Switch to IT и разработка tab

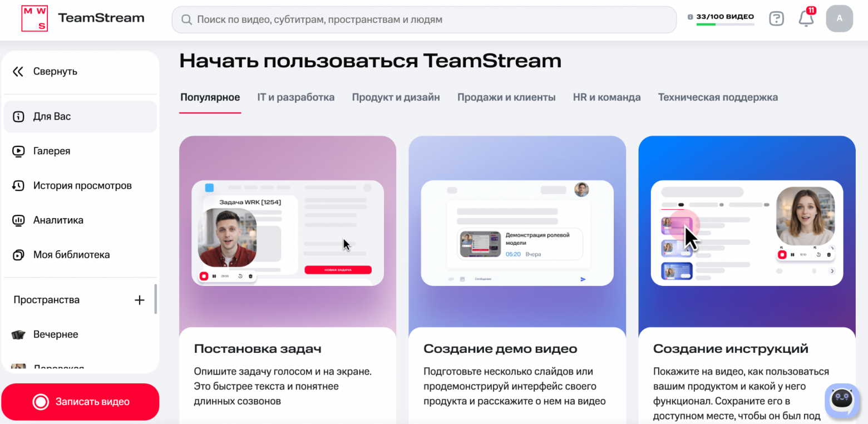pos(296,97)
